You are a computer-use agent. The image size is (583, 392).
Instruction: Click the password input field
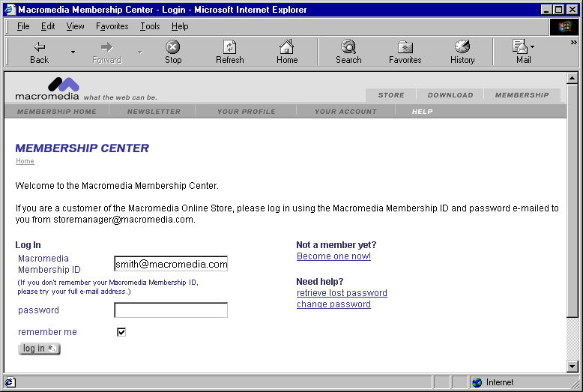(171, 310)
